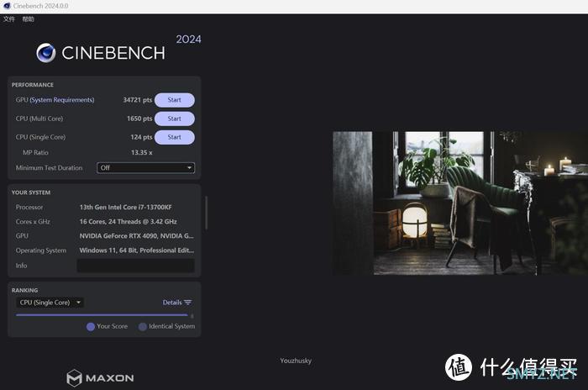This screenshot has height=390, width=588.
Task: Select the 34721 pts GPU score
Action: pyautogui.click(x=138, y=100)
